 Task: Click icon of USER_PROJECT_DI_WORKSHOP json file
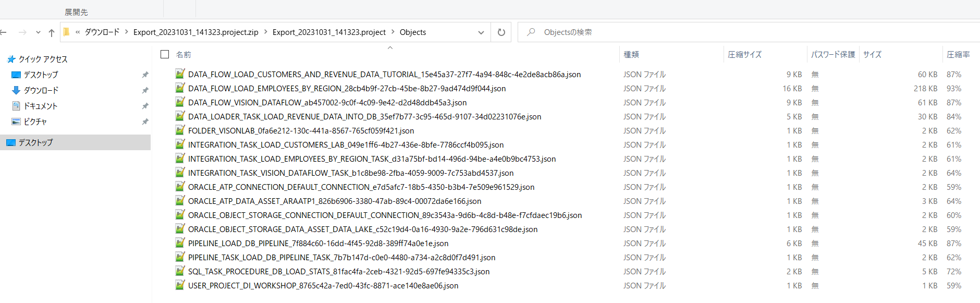tap(180, 285)
